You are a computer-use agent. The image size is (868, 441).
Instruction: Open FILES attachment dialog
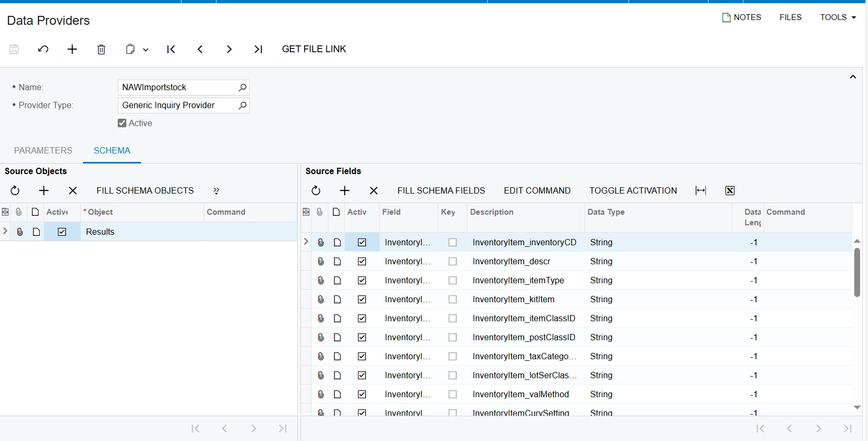pos(790,17)
